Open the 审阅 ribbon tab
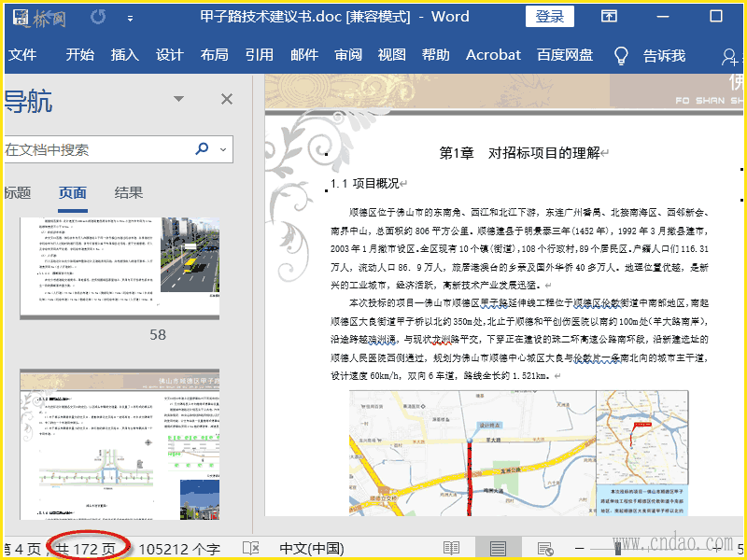This screenshot has height=560, width=747. (x=348, y=55)
